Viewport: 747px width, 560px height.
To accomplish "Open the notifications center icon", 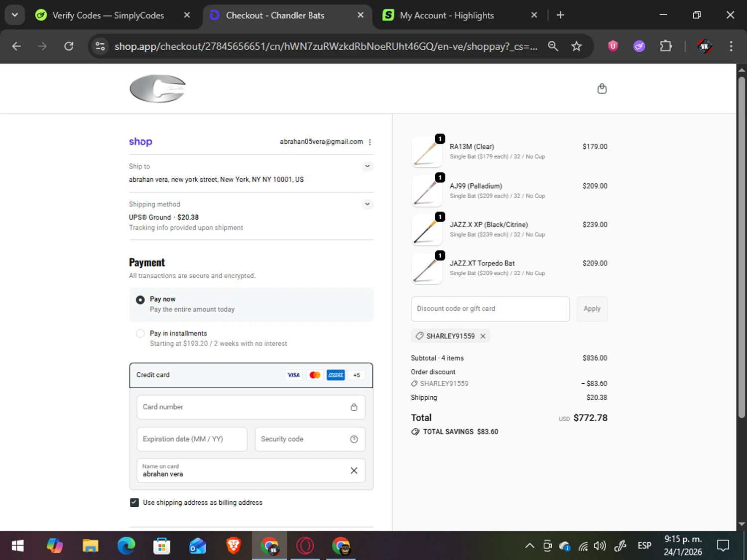I will 723,546.
